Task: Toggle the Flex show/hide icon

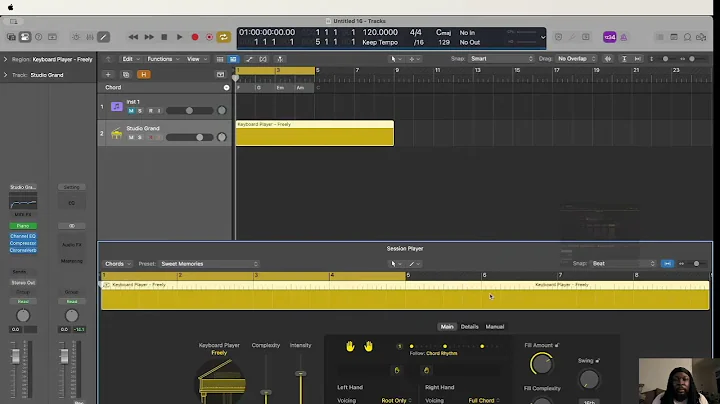Action: pyautogui.click(x=263, y=59)
